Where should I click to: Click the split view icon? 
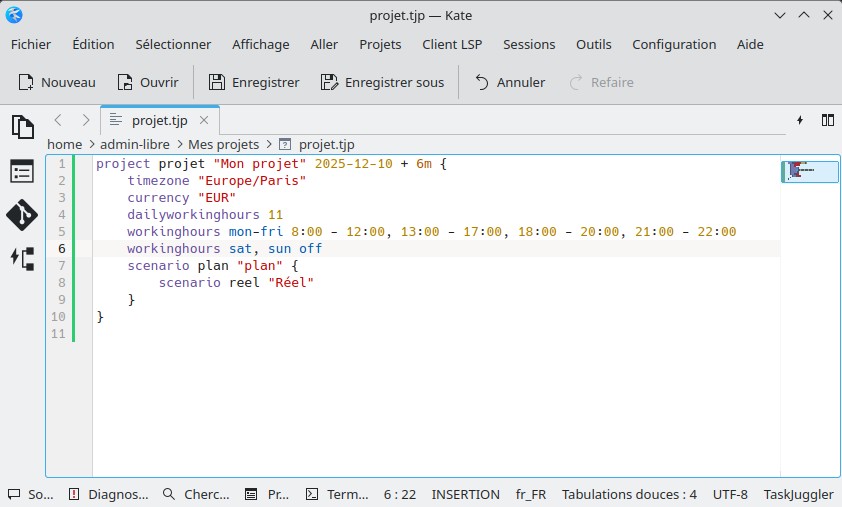point(828,120)
